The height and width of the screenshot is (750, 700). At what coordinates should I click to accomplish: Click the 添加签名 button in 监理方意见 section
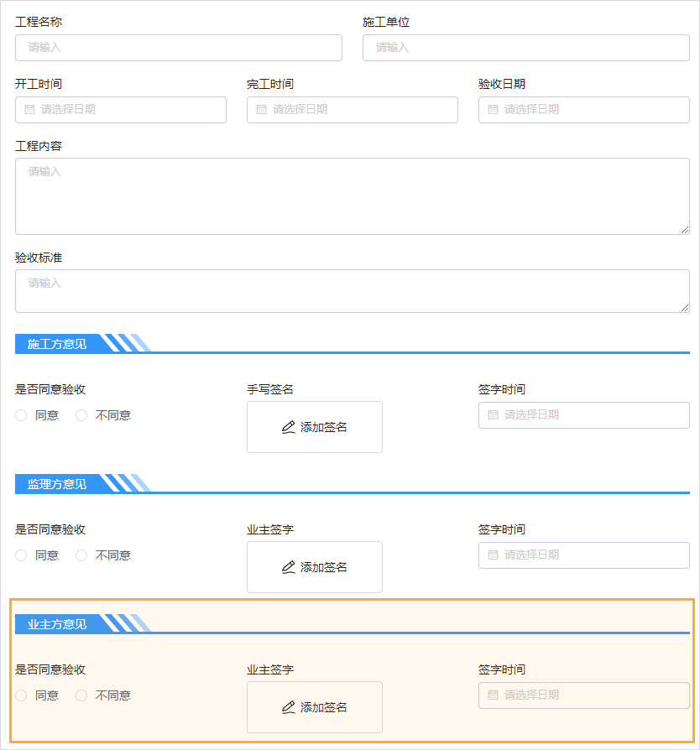[314, 567]
